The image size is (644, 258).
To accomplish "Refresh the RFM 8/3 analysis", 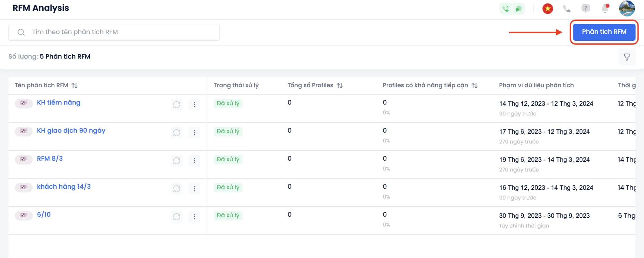I will [177, 160].
